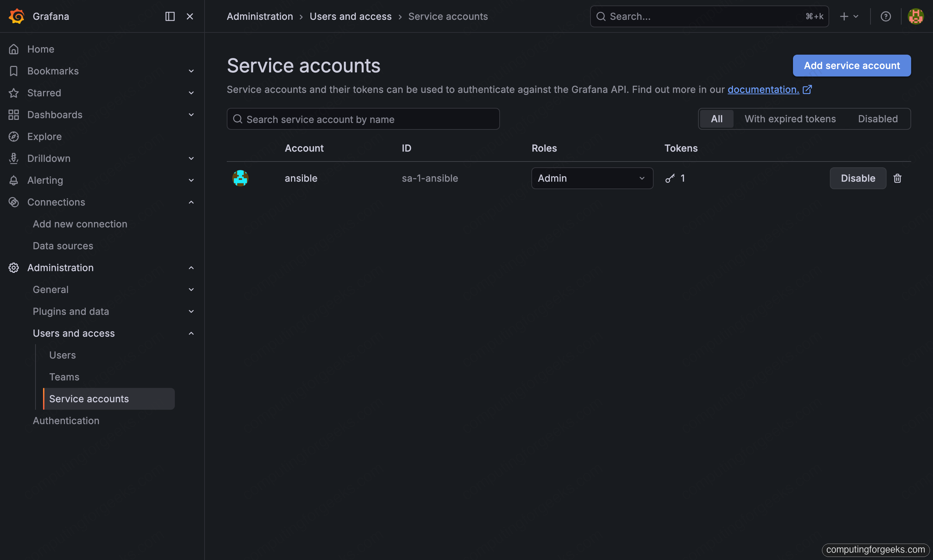Open Add new connection
Viewport: 933px width, 560px height.
pyautogui.click(x=80, y=224)
